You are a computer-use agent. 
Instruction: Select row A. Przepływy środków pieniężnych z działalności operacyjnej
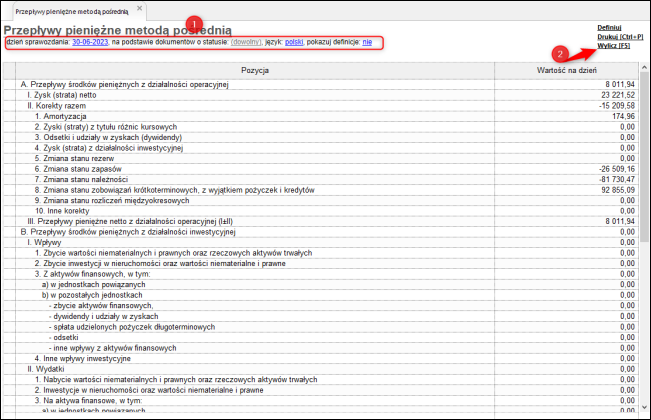pos(321,85)
